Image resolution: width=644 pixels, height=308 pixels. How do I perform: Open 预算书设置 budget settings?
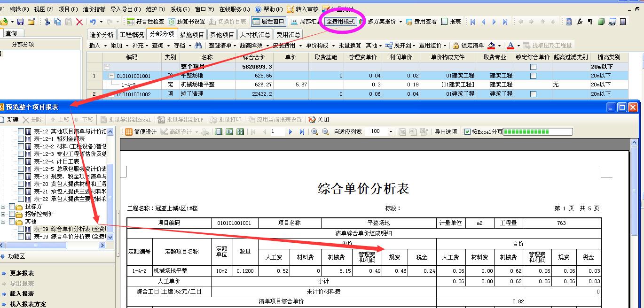click(x=187, y=22)
